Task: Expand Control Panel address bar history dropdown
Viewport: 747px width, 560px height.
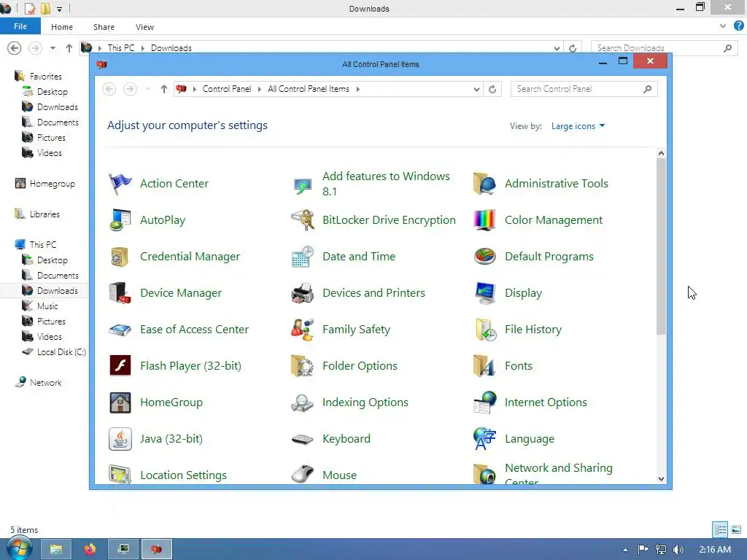Action: [476, 89]
